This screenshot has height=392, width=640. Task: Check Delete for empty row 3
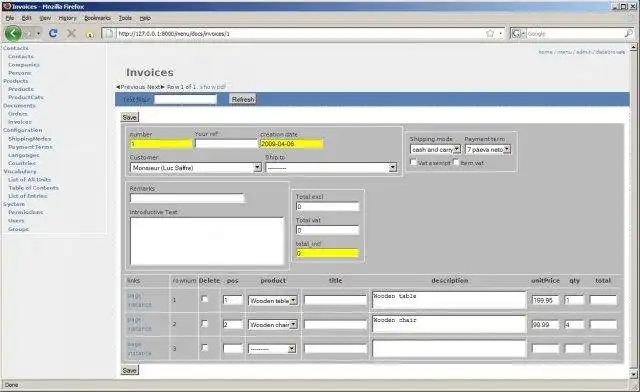click(204, 348)
